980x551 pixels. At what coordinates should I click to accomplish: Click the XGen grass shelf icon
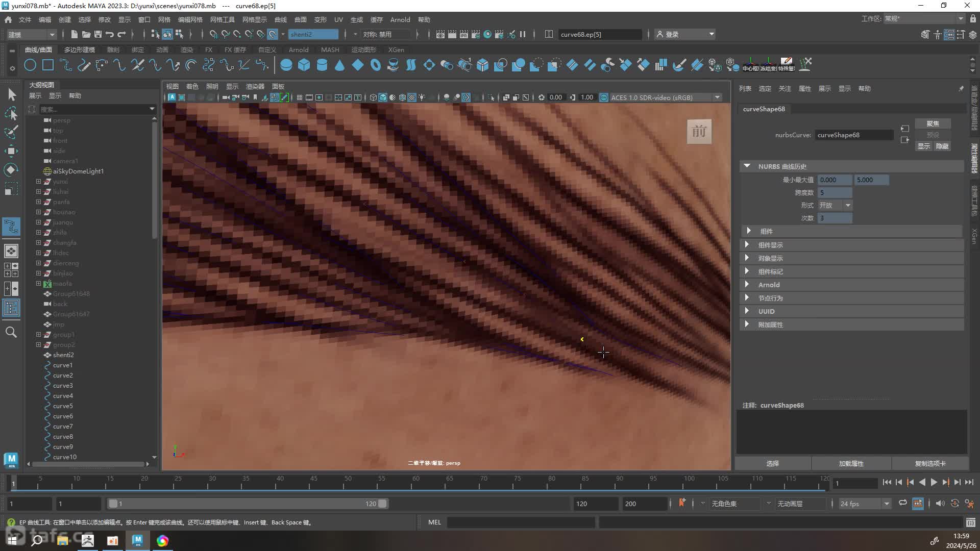(x=805, y=64)
